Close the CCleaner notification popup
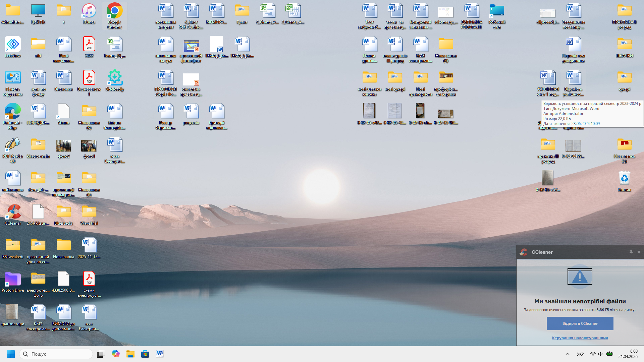 (639, 252)
